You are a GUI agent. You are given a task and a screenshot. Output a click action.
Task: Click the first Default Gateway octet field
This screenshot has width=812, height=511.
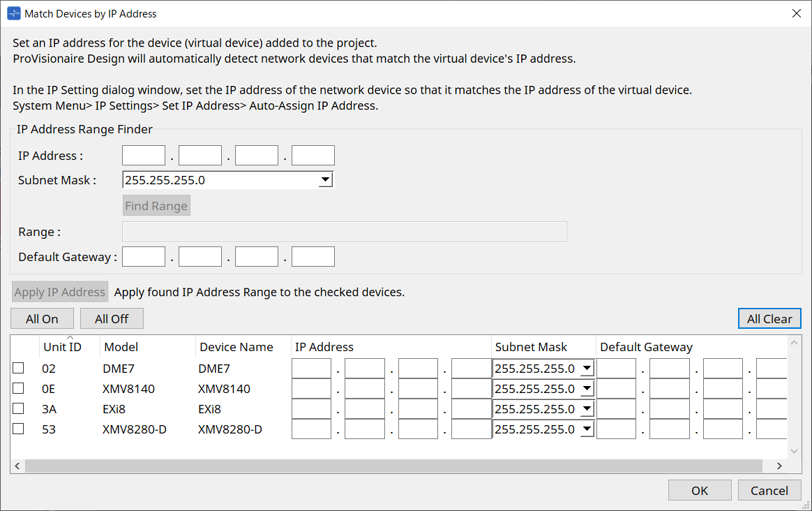[x=143, y=256]
